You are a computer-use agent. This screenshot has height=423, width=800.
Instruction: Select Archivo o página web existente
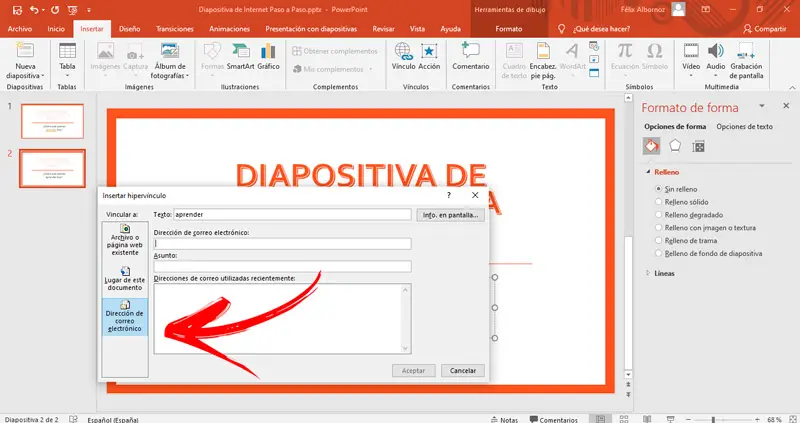point(125,240)
